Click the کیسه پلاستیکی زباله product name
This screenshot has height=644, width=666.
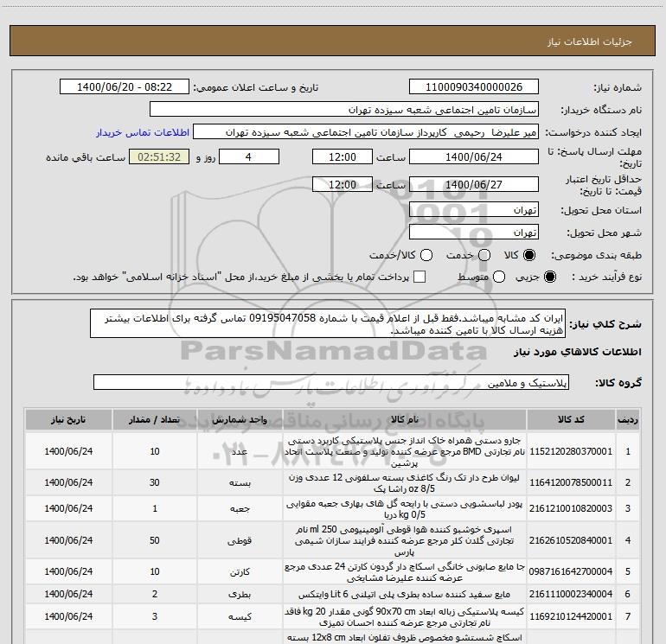405,617
